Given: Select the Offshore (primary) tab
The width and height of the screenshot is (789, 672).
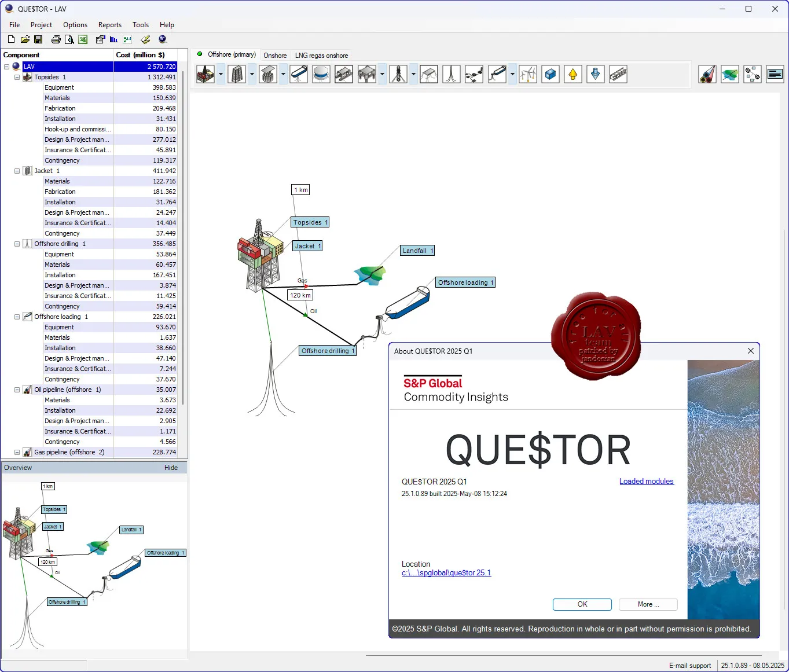Looking at the screenshot, I should coord(226,54).
